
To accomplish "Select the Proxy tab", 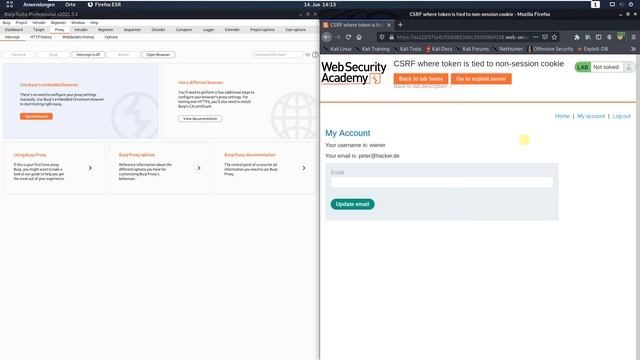I will 60,30.
